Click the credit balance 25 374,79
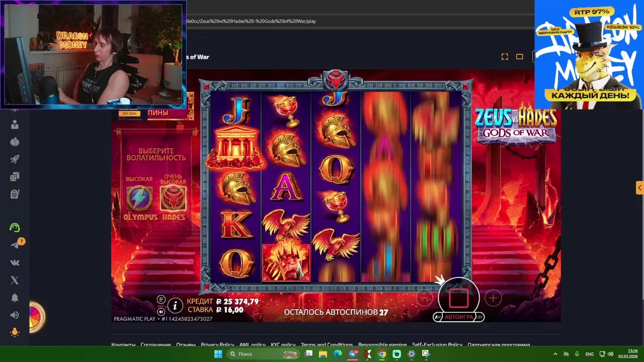This screenshot has width=644, height=362. pyautogui.click(x=237, y=302)
